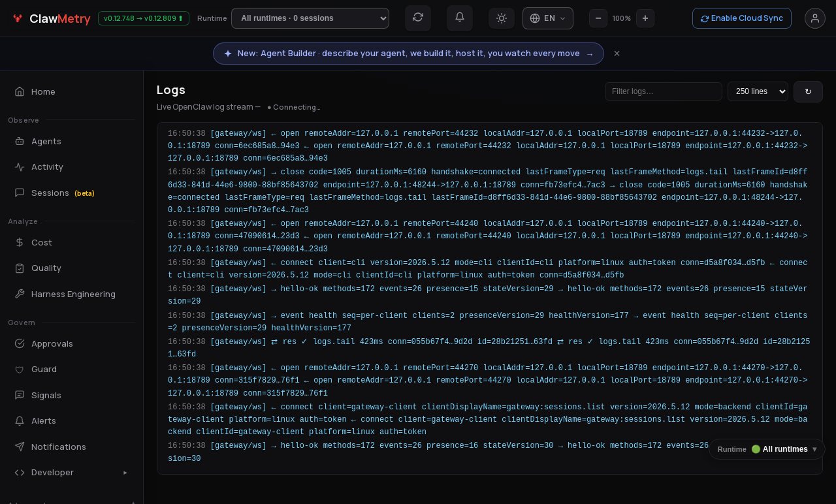Screen dimensions: 836x504
Task: Open the 250 lines dropdown
Action: [x=758, y=91]
